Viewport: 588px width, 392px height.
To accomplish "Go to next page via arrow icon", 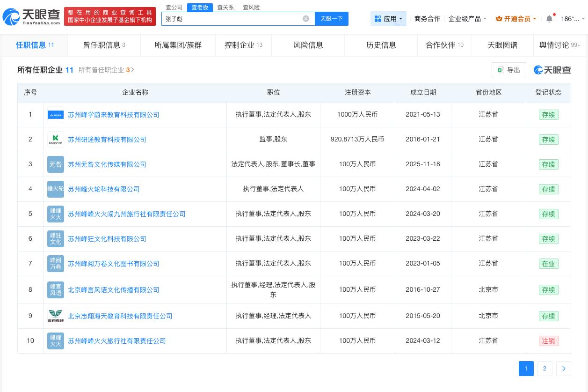I will [x=564, y=369].
